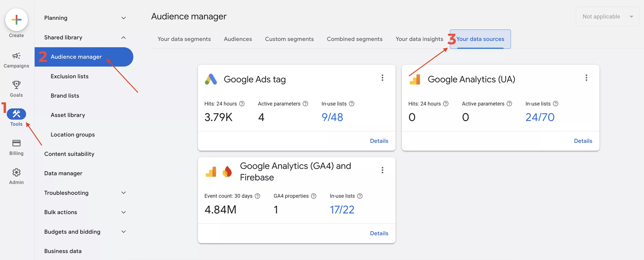This screenshot has height=260, width=644.
Task: Switch to Combined segments tab
Action: 355,39
